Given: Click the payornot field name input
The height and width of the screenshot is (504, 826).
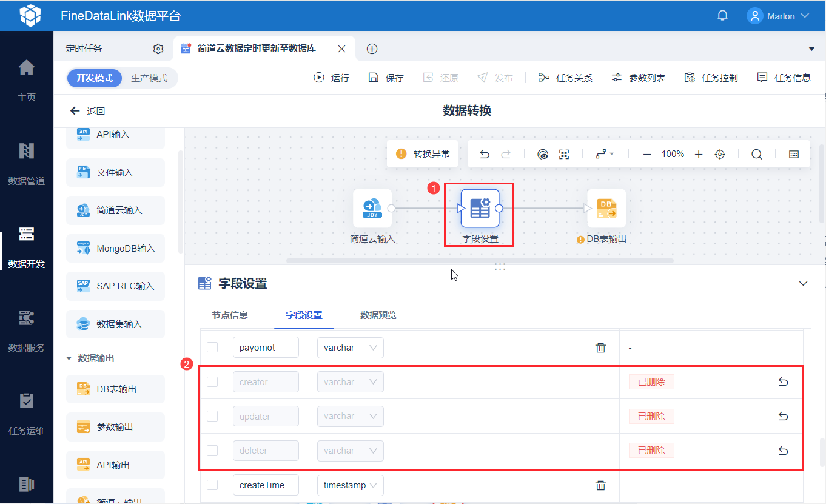Looking at the screenshot, I should 266,348.
